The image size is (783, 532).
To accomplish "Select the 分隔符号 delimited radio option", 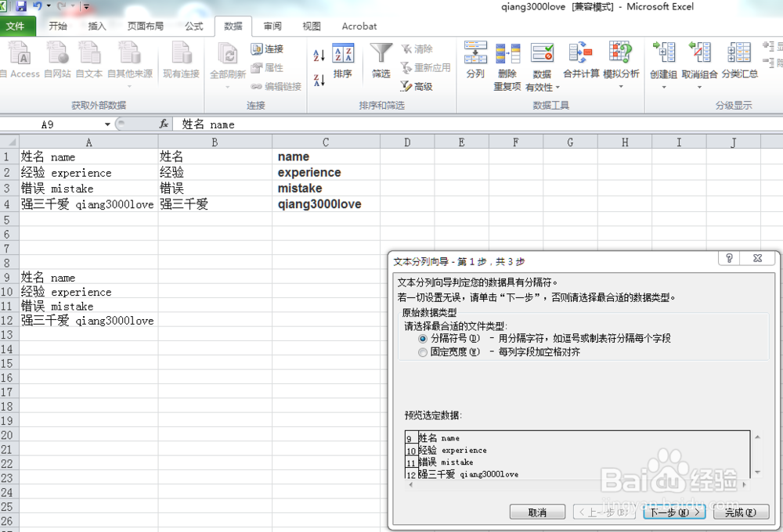I will 423,338.
